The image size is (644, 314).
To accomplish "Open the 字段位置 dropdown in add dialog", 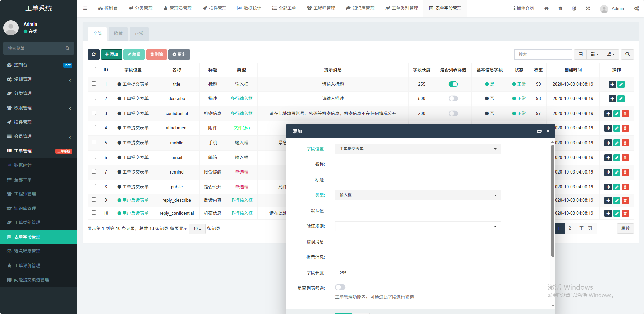I will pyautogui.click(x=418, y=149).
